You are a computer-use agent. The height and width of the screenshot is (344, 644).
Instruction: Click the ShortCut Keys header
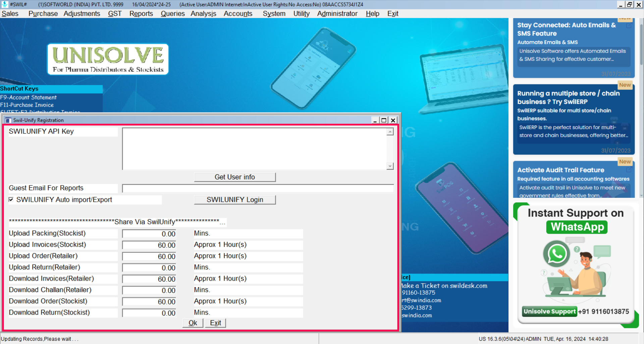tap(51, 89)
